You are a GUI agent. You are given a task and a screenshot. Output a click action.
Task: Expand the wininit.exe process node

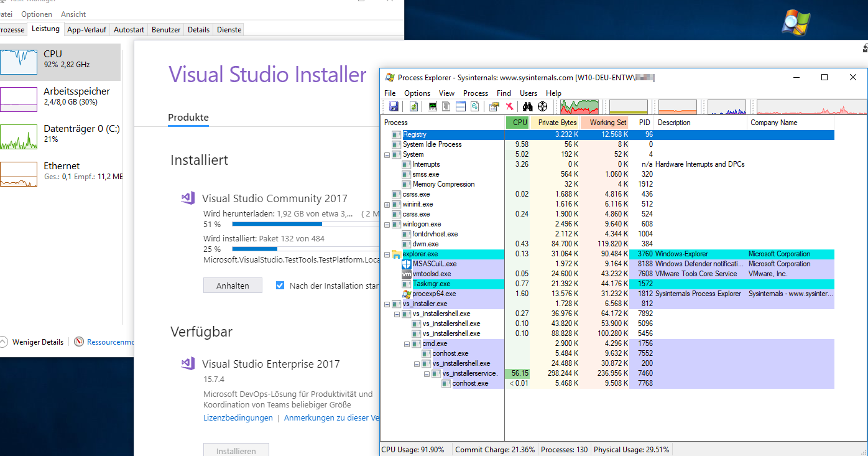click(387, 204)
